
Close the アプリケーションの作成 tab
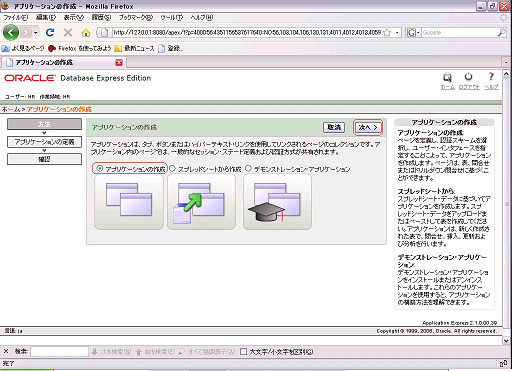coord(119,62)
